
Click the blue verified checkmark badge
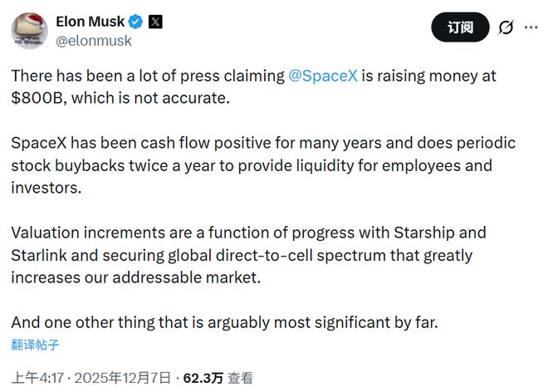coord(136,21)
